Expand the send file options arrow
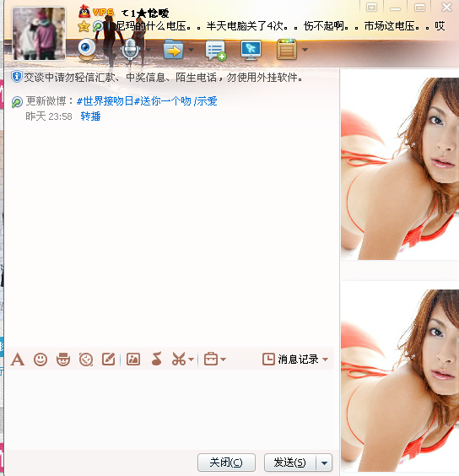 [191, 50]
